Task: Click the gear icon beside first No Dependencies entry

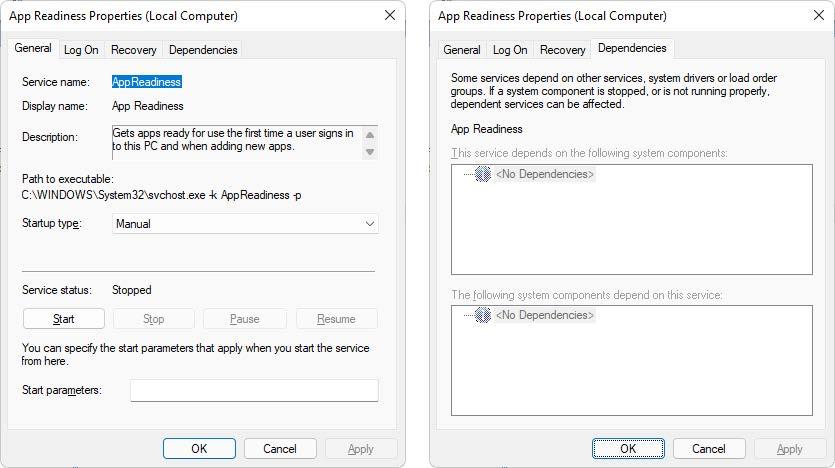Action: [482, 174]
